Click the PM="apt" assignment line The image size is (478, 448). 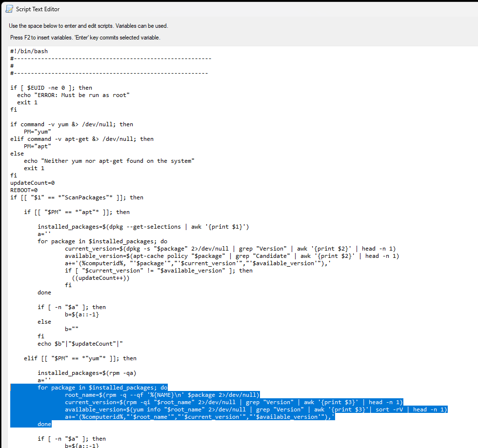point(34,146)
